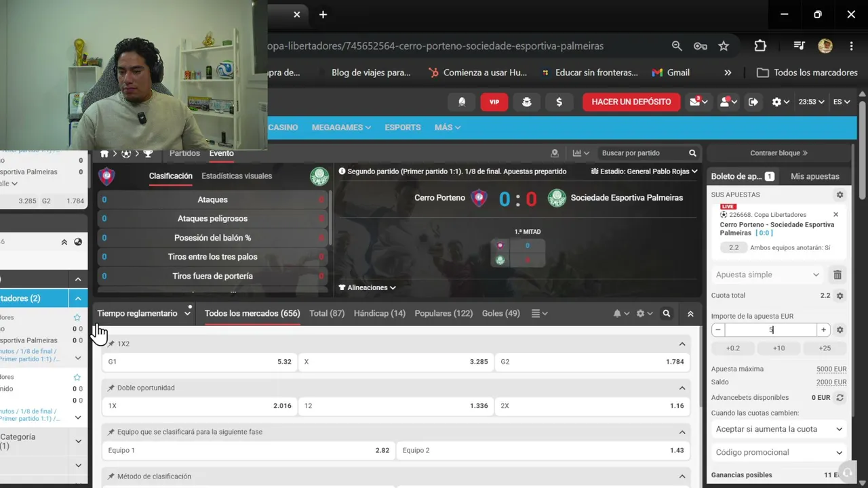Open the Tiempo reglamentario dropdown
This screenshot has height=488, width=868.
[144, 314]
